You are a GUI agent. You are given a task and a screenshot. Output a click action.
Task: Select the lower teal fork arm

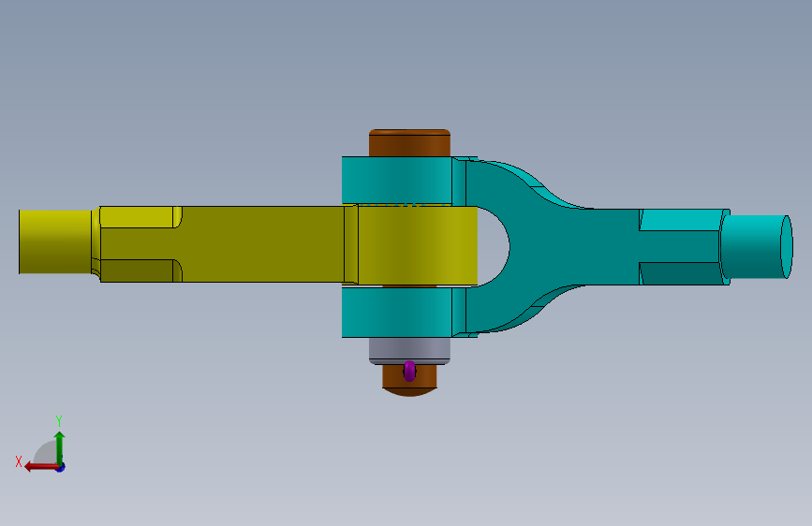point(397,313)
